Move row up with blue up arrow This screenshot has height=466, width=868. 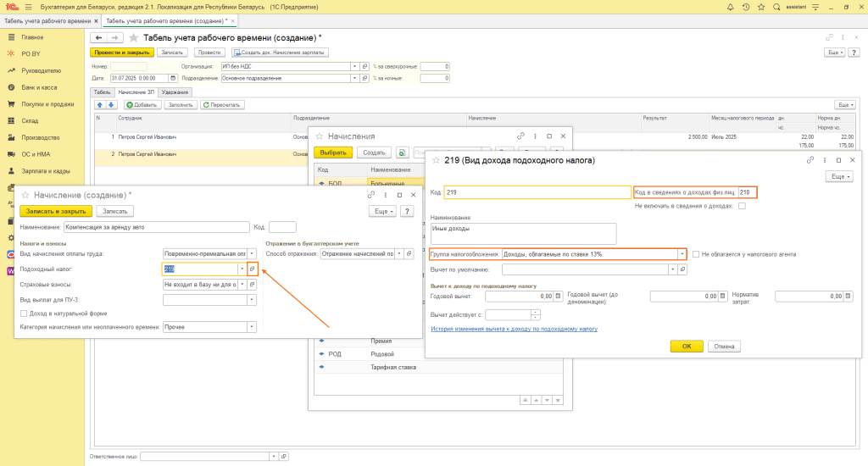[100, 104]
